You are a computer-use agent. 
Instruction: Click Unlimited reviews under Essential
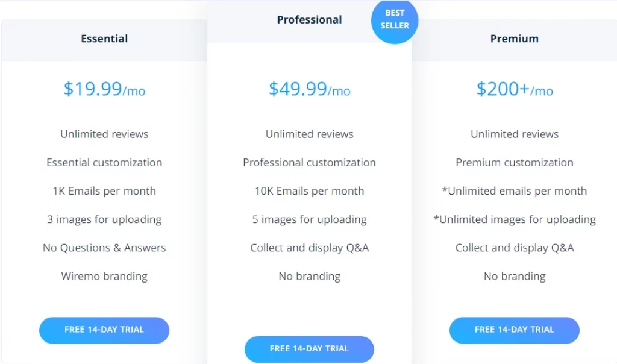[x=104, y=134]
